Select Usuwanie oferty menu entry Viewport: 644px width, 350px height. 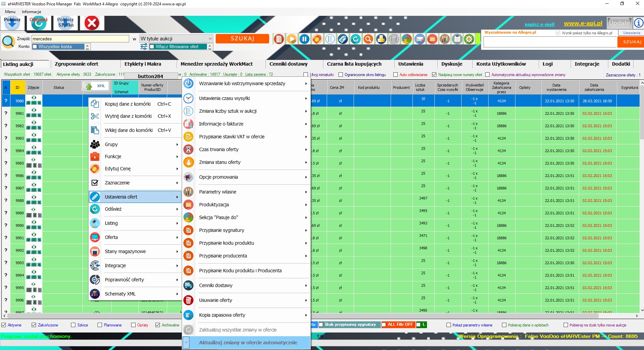coord(246,300)
